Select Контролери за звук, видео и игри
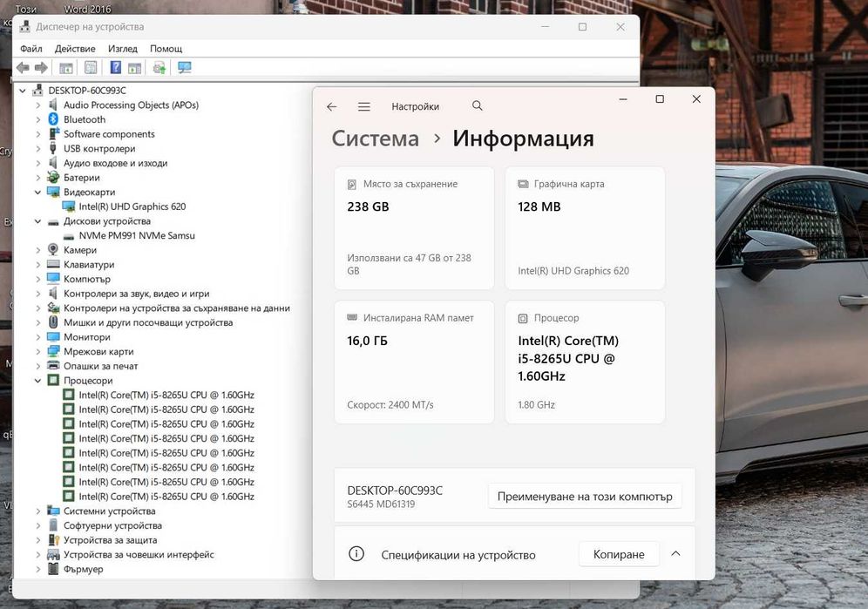The height and width of the screenshot is (609, 868). 136,294
